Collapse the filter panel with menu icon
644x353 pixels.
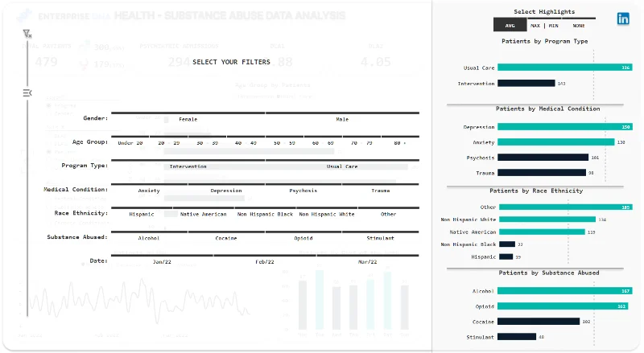27,93
